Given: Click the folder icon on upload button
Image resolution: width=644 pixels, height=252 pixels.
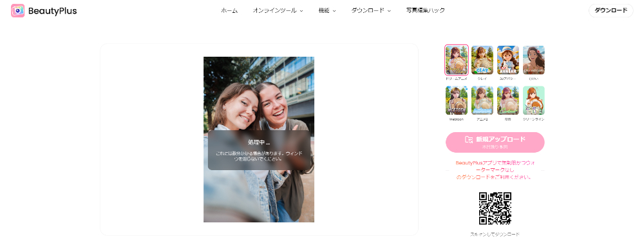Looking at the screenshot, I should click(469, 139).
